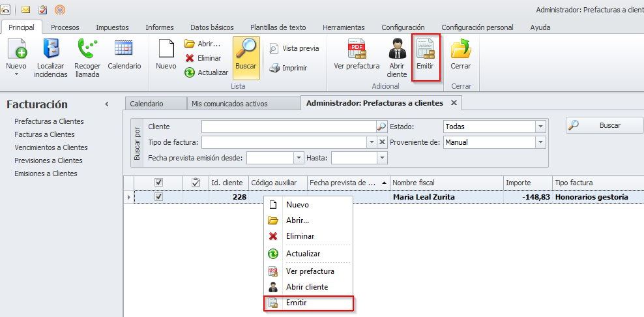Click Vista previa in the ribbon
644x317 pixels.
pos(294,48)
